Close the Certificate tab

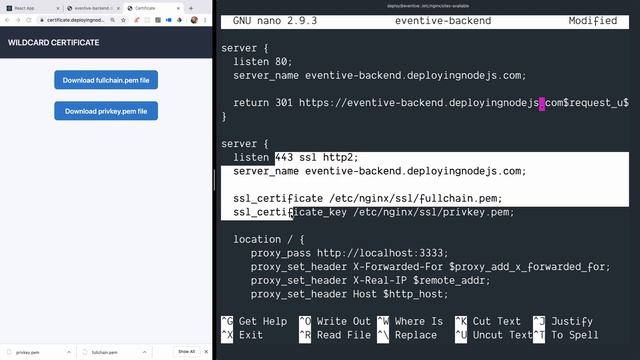(x=178, y=8)
